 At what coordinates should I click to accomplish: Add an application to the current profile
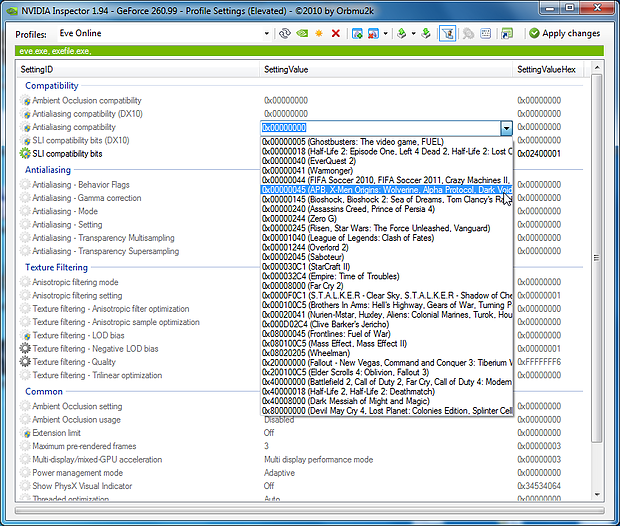coord(357,34)
